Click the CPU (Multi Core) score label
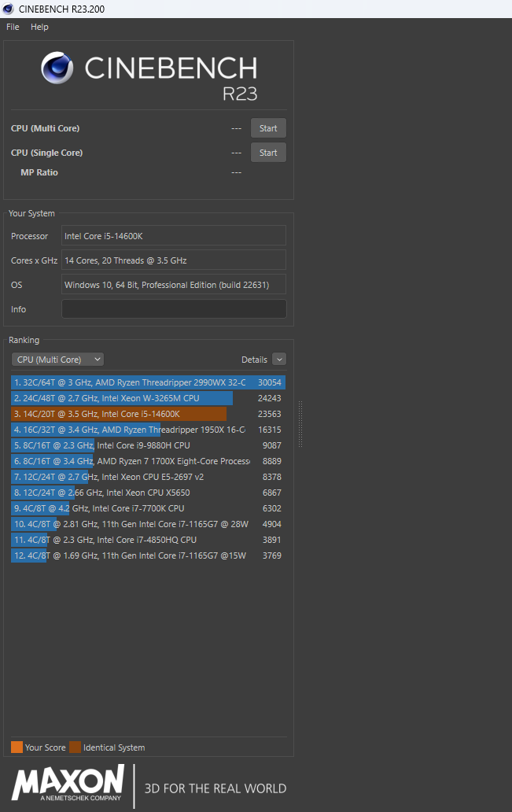This screenshot has width=512, height=812. click(x=45, y=128)
